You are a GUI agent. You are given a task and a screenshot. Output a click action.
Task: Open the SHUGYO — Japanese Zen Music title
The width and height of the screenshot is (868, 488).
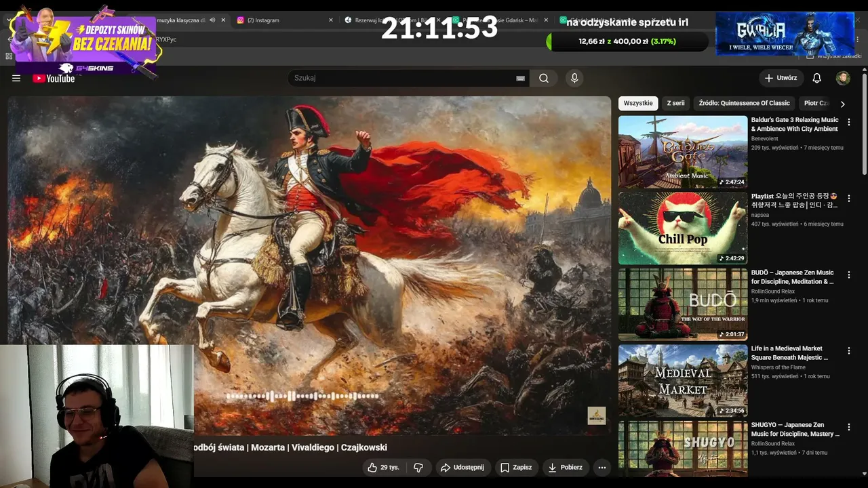(795, 430)
